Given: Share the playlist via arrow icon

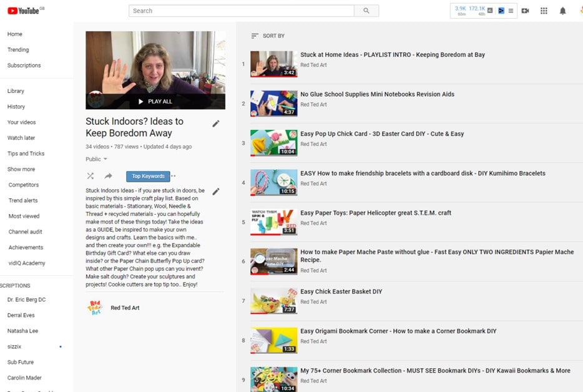Looking at the screenshot, I should coord(108,176).
